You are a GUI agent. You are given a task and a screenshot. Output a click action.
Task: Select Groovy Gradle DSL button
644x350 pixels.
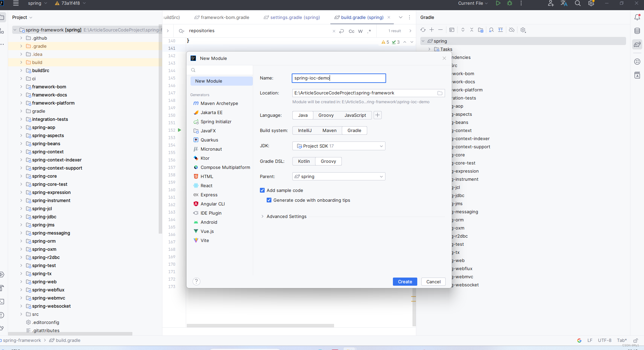(328, 161)
